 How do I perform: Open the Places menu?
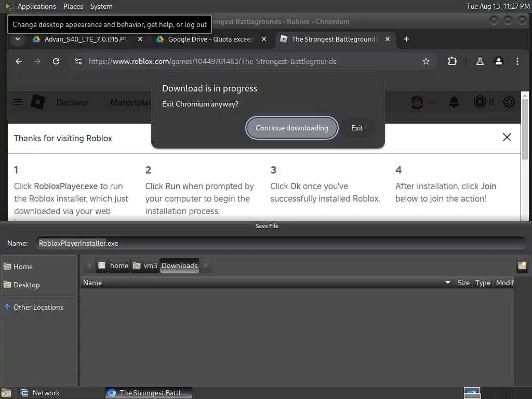[x=73, y=6]
